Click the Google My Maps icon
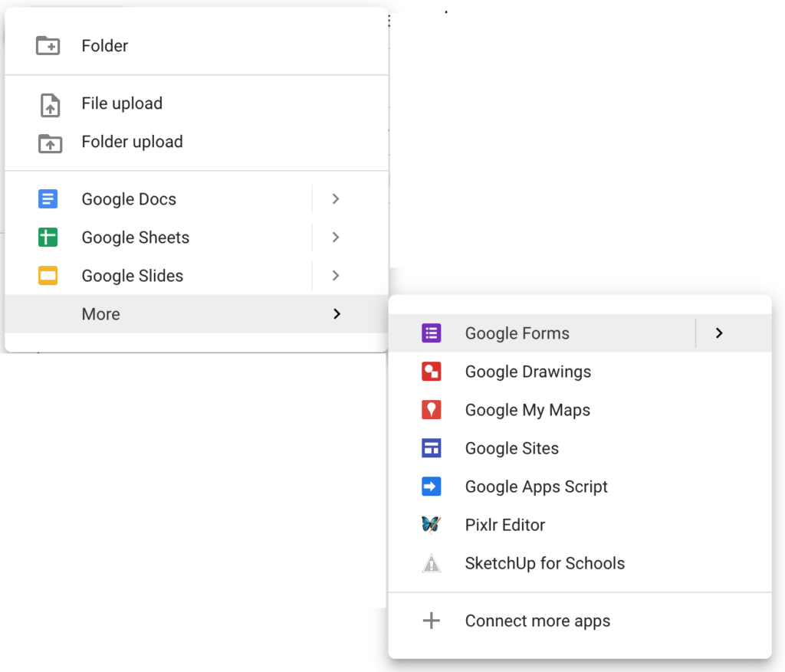Image resolution: width=785 pixels, height=672 pixels. (x=432, y=409)
